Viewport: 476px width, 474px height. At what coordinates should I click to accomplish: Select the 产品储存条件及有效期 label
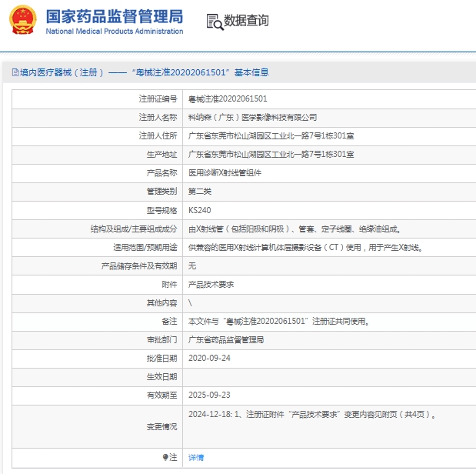(x=139, y=266)
